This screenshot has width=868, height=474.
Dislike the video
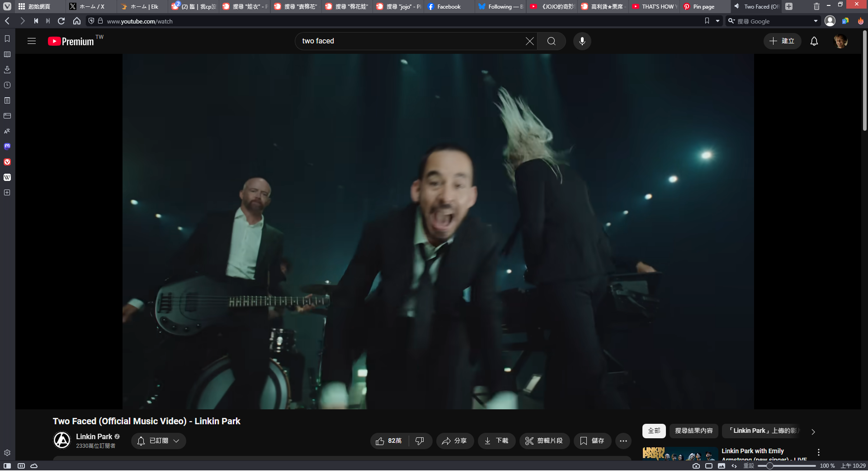coord(420,441)
